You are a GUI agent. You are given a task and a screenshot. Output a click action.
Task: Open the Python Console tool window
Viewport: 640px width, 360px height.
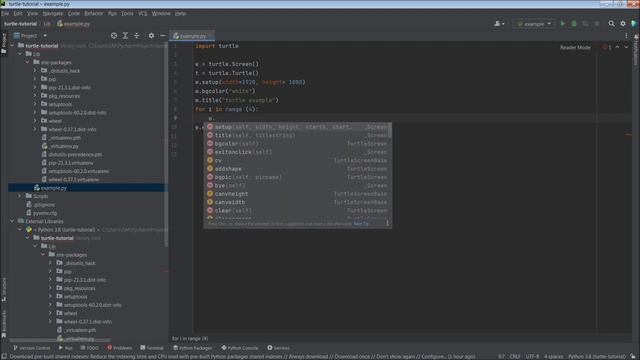click(x=240, y=348)
